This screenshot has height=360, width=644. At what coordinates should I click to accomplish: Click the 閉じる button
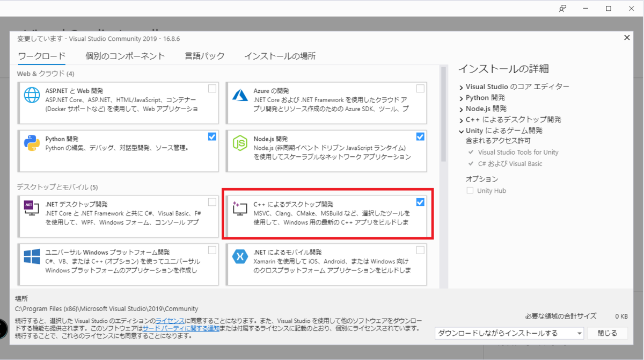point(607,333)
